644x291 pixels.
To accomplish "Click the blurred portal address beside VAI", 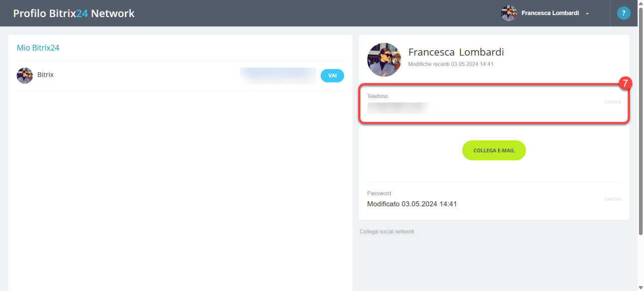I will click(x=278, y=75).
